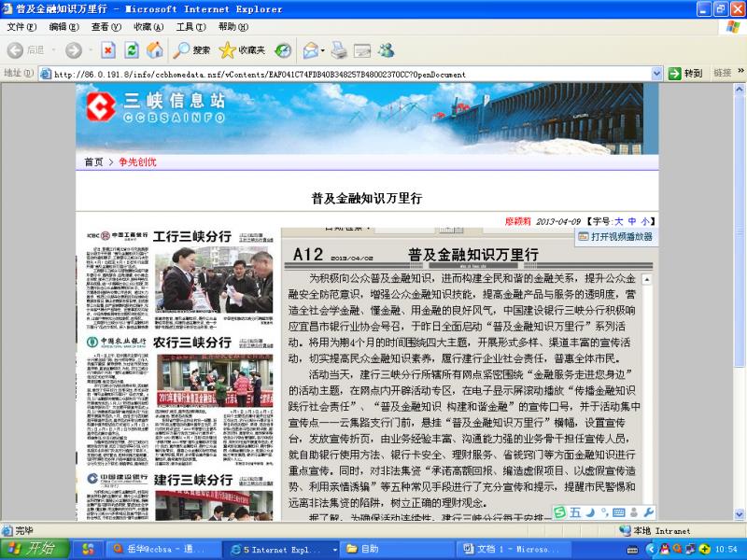
Task: Click the 首页 breadcrumb link
Action: (x=94, y=161)
